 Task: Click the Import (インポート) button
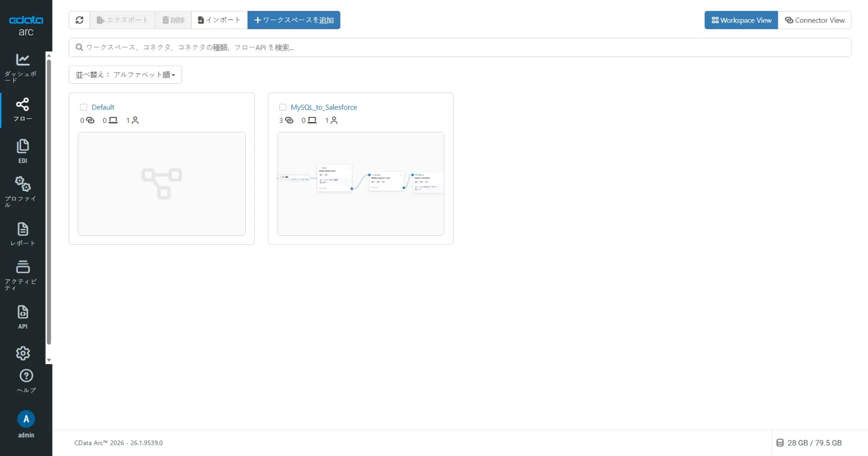click(220, 20)
